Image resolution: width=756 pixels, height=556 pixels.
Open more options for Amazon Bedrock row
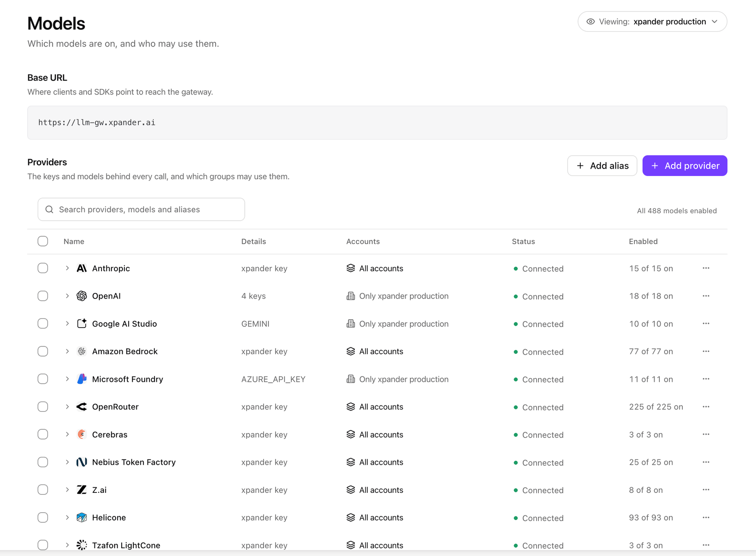tap(706, 351)
